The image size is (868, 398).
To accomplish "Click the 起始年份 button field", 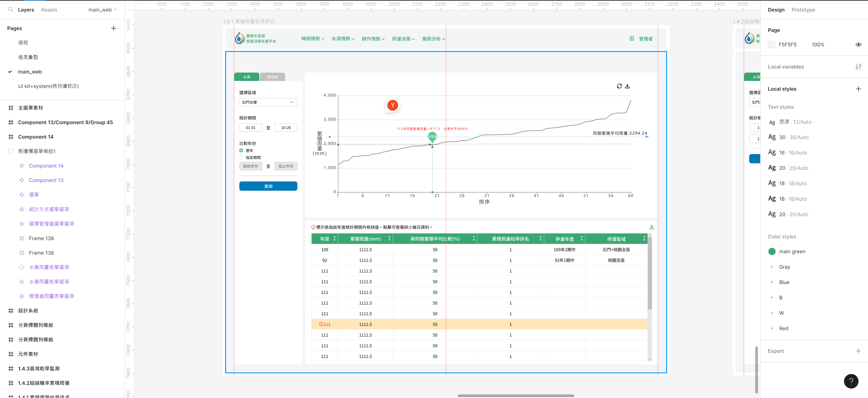I will (250, 166).
